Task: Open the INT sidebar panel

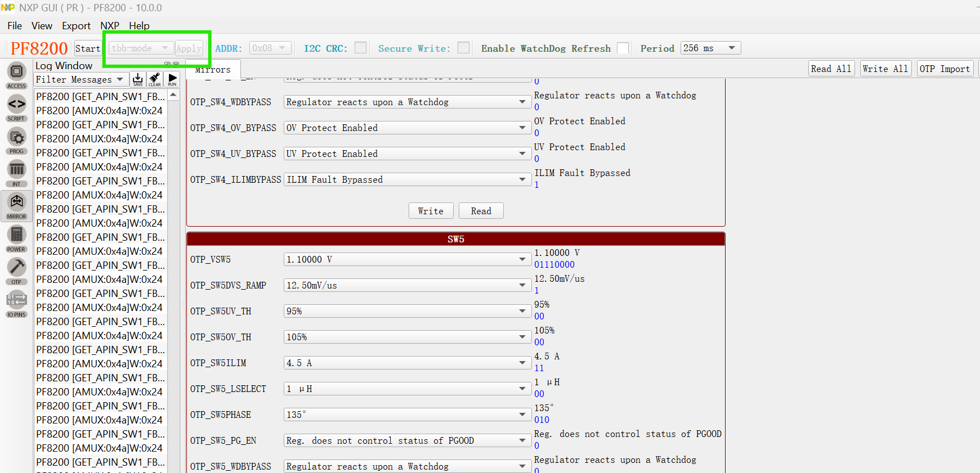Action: click(x=16, y=173)
